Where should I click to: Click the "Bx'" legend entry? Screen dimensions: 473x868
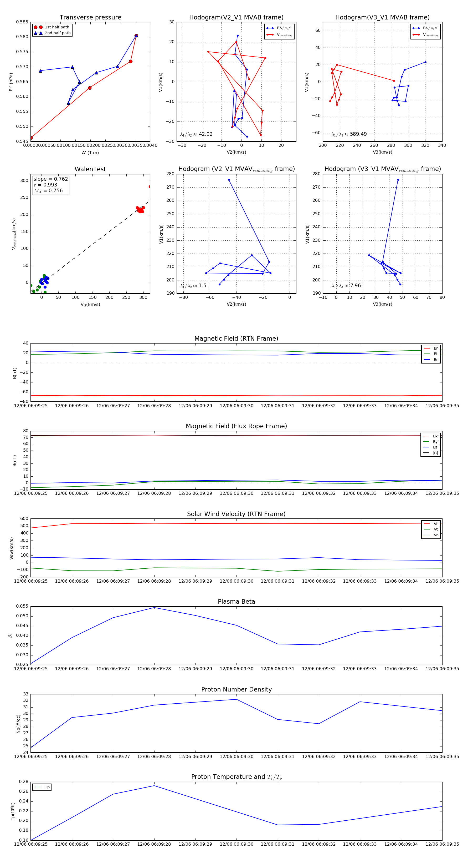pyautogui.click(x=431, y=436)
